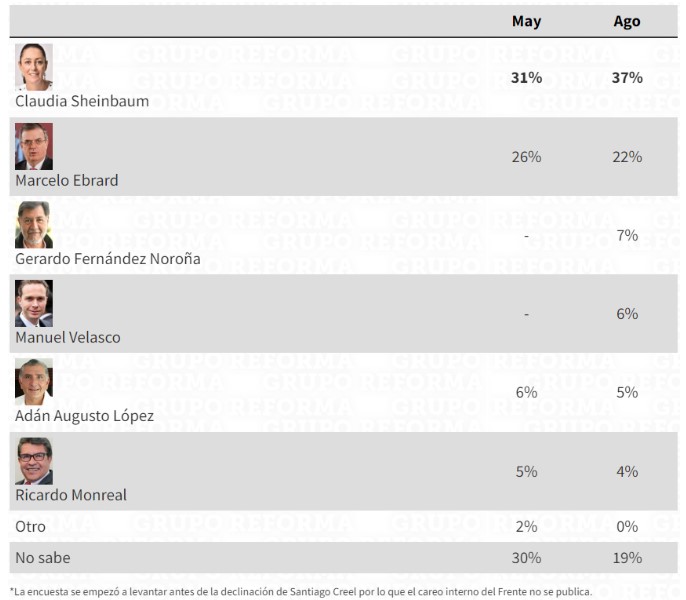The width and height of the screenshot is (686, 600).
Task: Select Adán Augusto López's 6% May value
Action: point(526,393)
